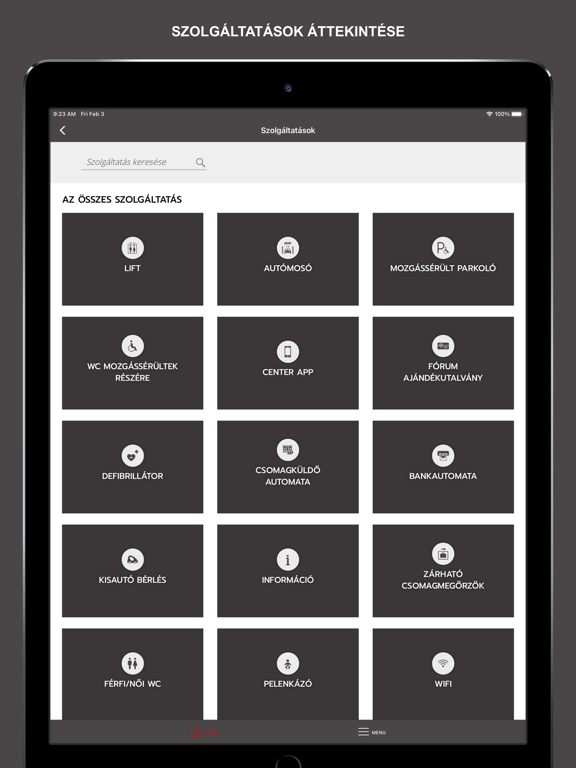
Task: Open the LIFT label text
Action: 132,268
